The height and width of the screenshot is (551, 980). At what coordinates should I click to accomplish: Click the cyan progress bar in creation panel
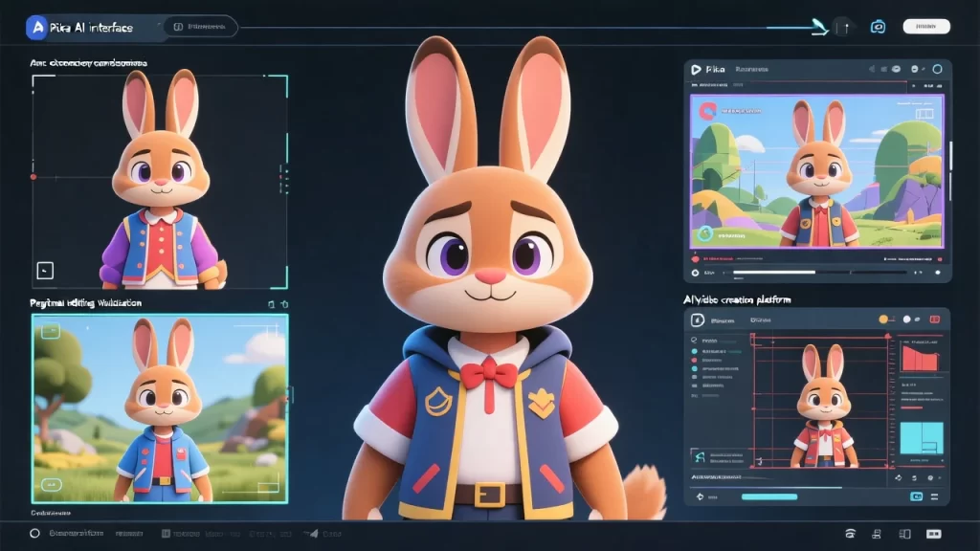pyautogui.click(x=769, y=496)
